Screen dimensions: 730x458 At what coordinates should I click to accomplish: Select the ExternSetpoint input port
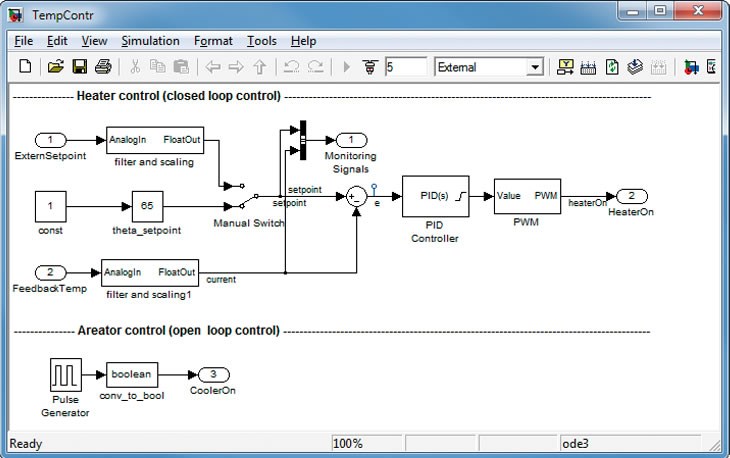pyautogui.click(x=50, y=140)
